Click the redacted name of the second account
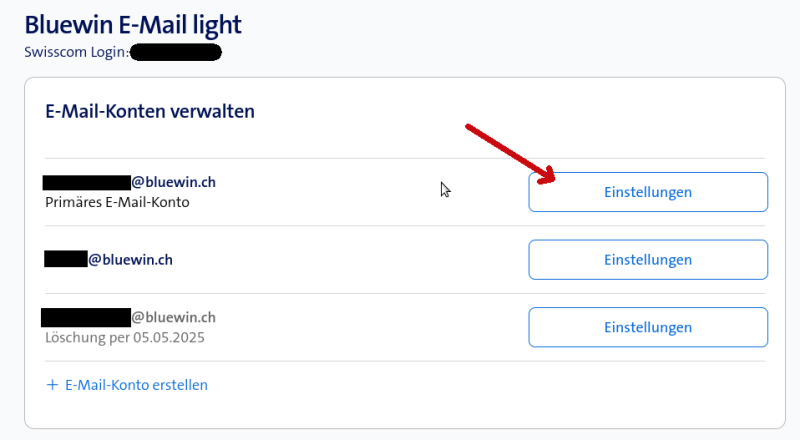The height and width of the screenshot is (440, 800). click(x=66, y=259)
